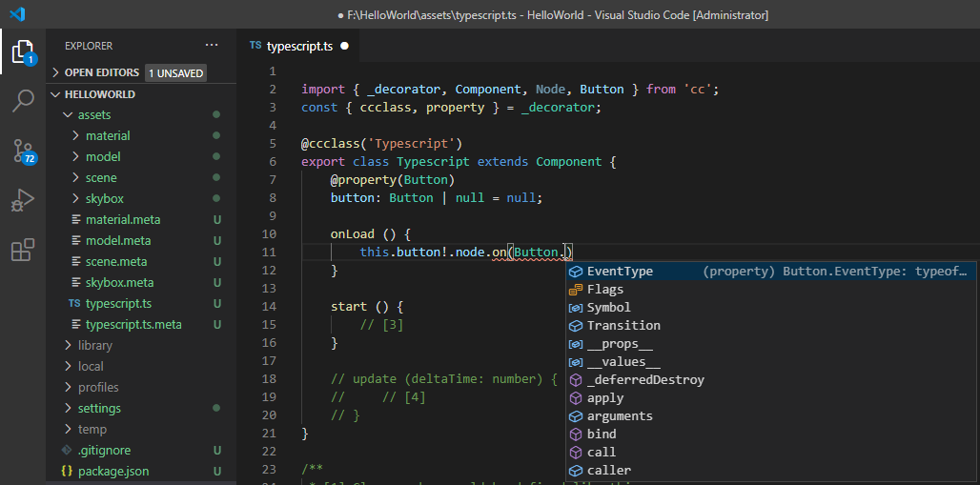The height and width of the screenshot is (485, 980).
Task: Open the Search view icon
Action: [x=23, y=101]
